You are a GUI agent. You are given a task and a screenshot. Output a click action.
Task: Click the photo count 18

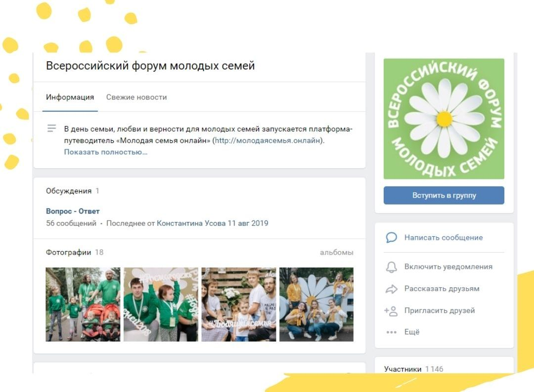(99, 253)
